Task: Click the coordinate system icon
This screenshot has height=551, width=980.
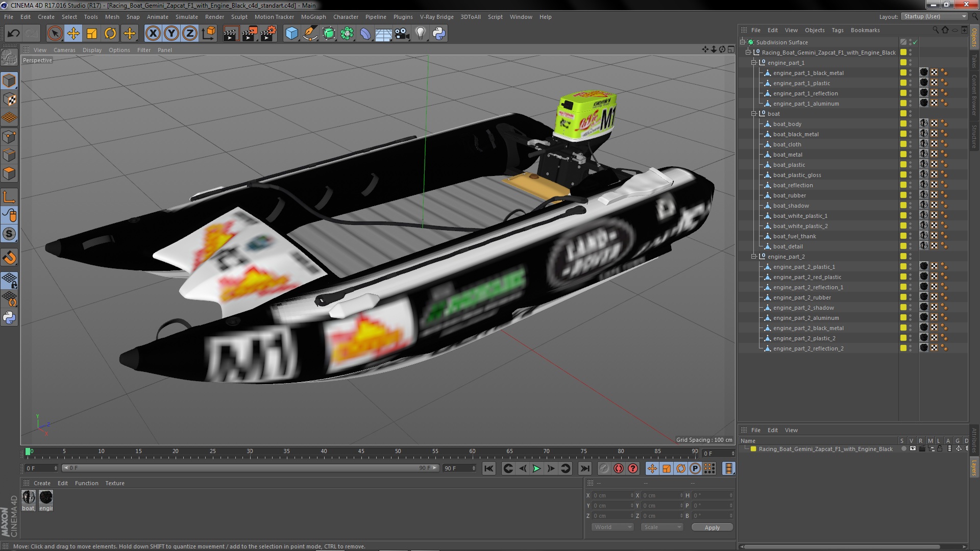Action: 209,34
